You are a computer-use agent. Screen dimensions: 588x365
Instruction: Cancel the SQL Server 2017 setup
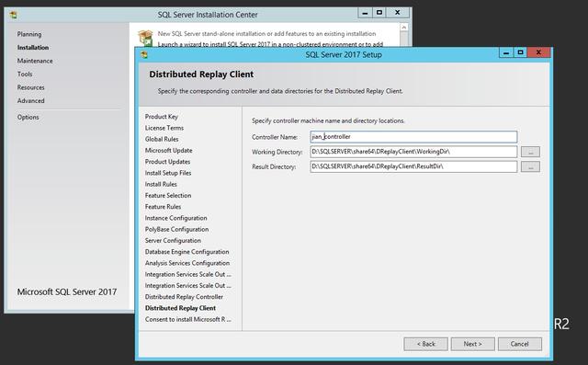pyautogui.click(x=519, y=344)
